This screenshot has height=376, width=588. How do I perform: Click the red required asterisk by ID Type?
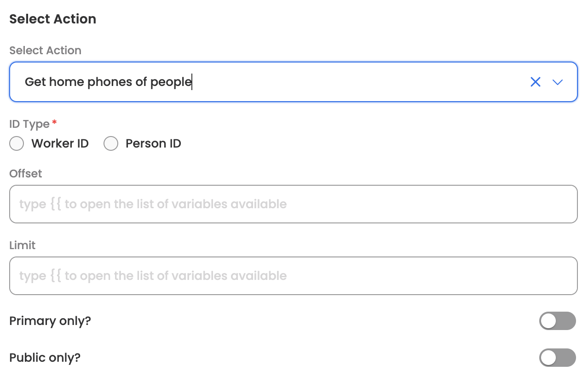[55, 122]
